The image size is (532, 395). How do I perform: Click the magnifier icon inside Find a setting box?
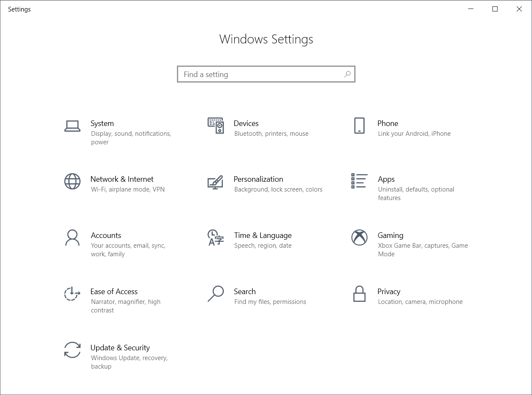(x=347, y=74)
